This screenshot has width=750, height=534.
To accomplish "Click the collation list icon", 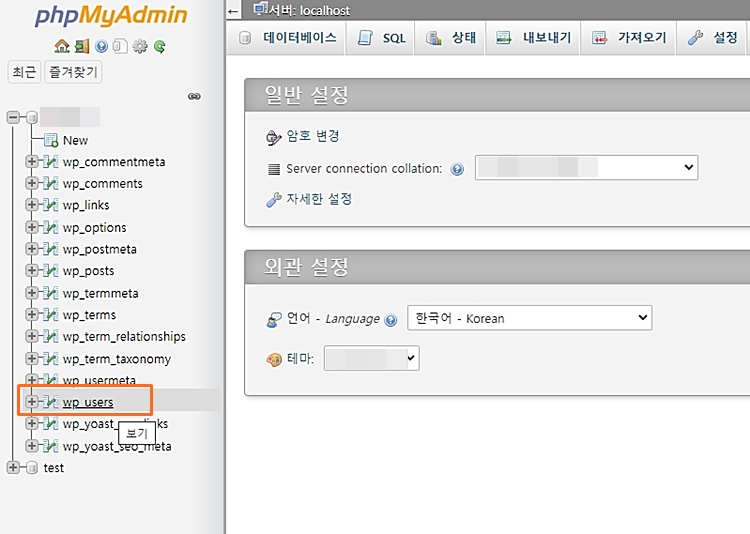I will coord(274,169).
